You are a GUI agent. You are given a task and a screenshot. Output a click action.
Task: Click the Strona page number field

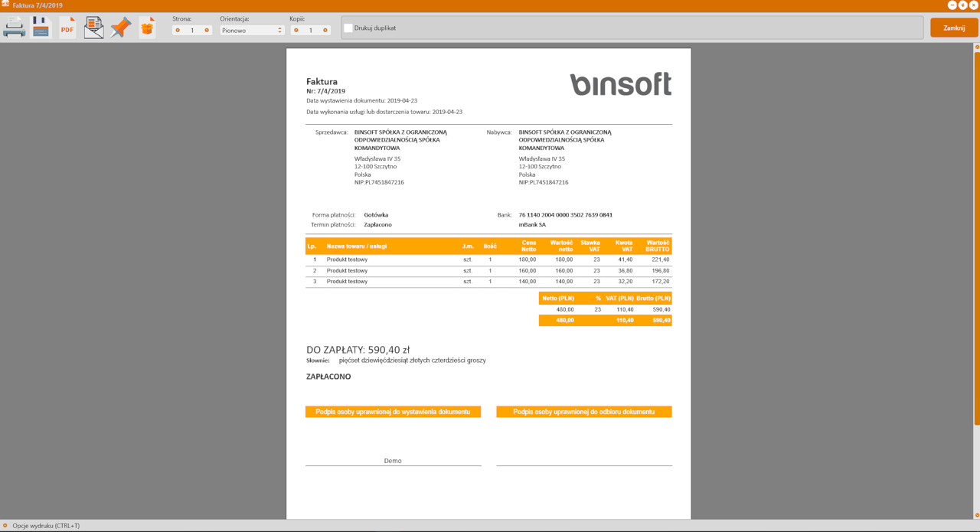tap(192, 31)
